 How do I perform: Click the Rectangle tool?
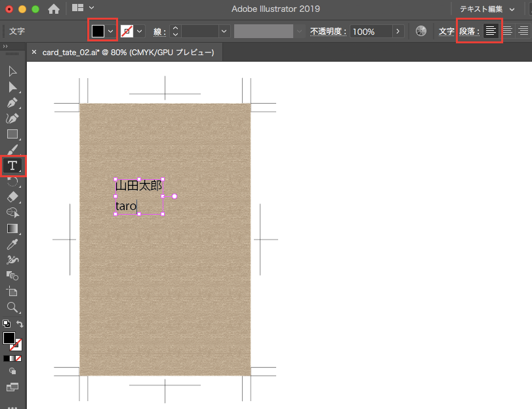pyautogui.click(x=12, y=134)
